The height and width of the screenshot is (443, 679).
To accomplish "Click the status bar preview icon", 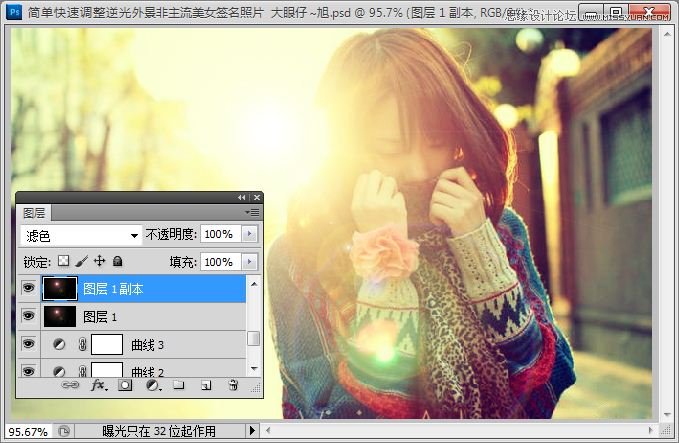I will point(64,431).
